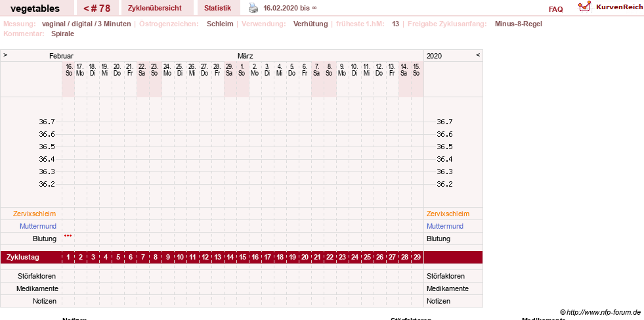The image size is (644, 320).
Task: Click the 24. Mo date header
Action: click(x=168, y=70)
